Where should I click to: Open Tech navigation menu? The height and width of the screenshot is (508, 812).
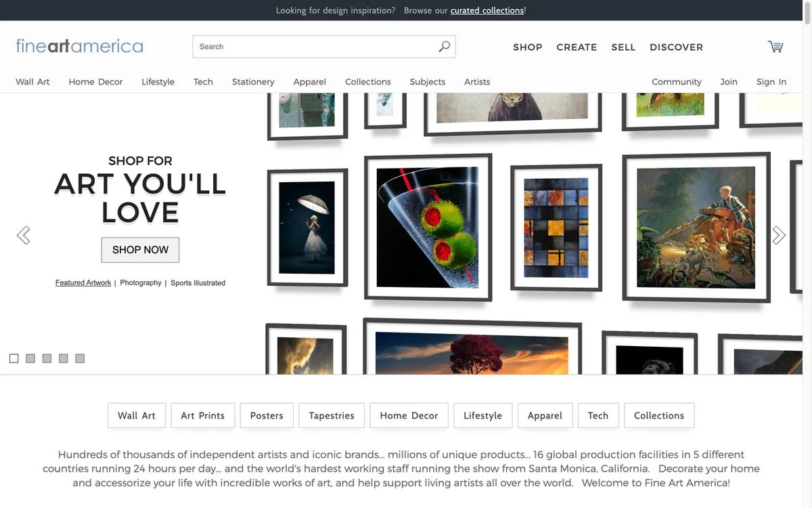pos(203,82)
